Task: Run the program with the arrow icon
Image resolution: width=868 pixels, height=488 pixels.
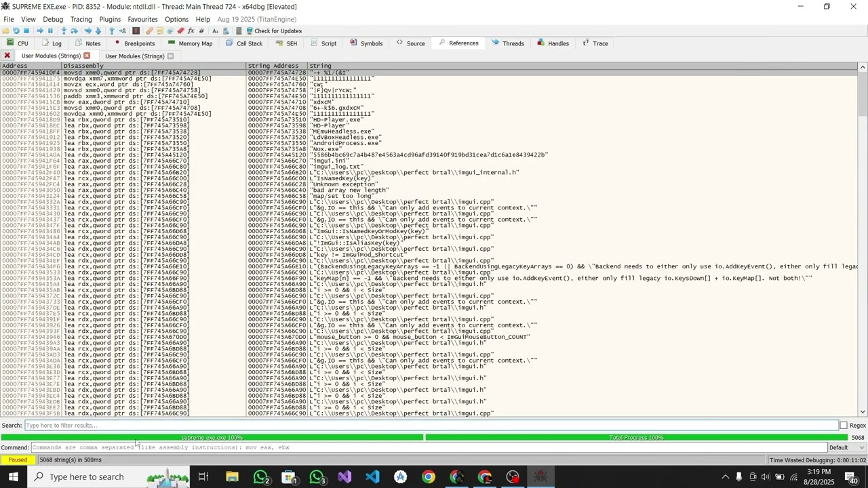Action: click(x=39, y=30)
